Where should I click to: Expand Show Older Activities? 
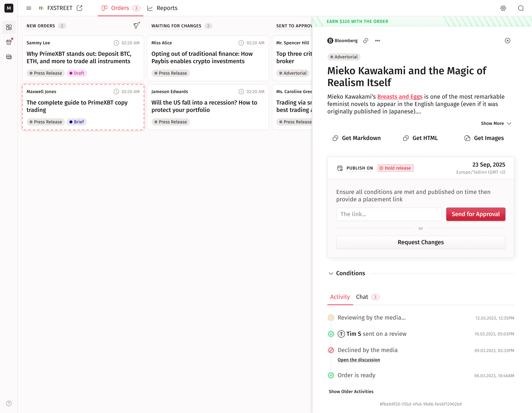point(351,391)
